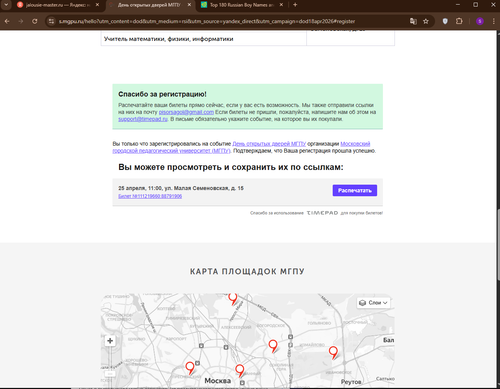Go back to the previous page
Viewport: 500px width, 389px height.
click(x=7, y=21)
